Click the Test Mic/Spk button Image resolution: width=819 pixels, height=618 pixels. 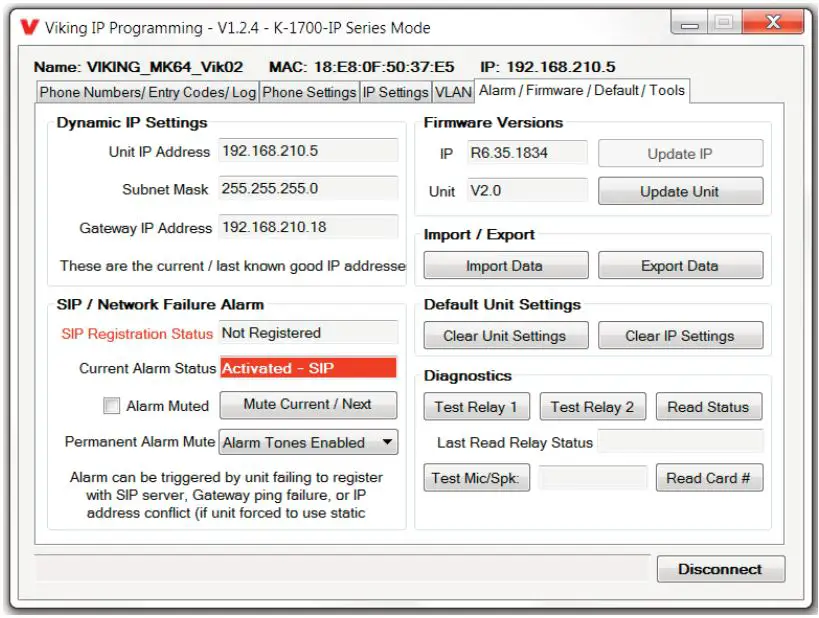(x=476, y=477)
